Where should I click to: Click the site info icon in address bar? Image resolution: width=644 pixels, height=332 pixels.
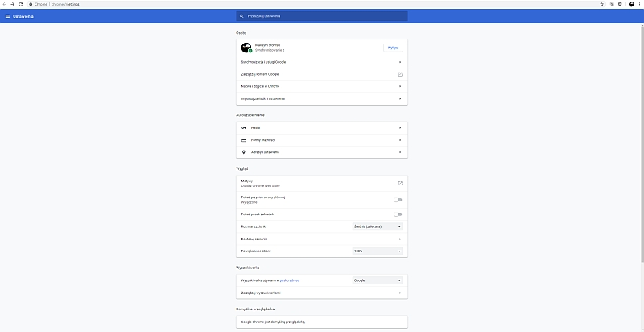point(31,4)
